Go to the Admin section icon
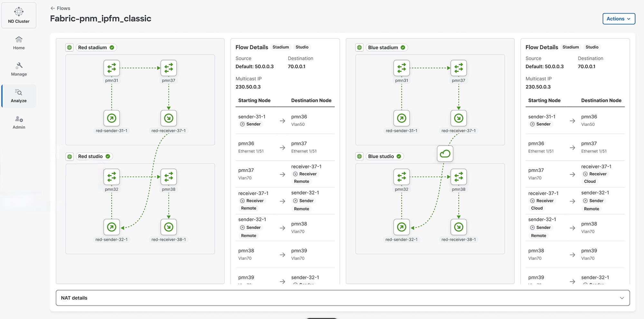Viewport: 644px width, 319px height. click(x=19, y=119)
